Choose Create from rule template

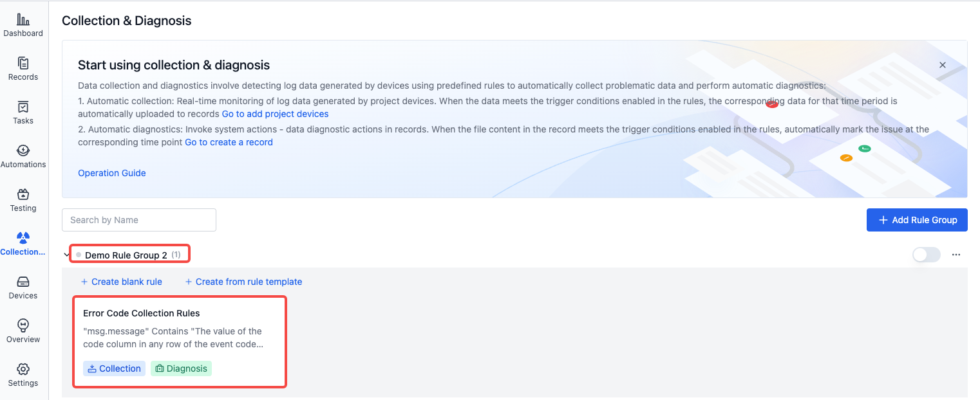click(x=243, y=282)
